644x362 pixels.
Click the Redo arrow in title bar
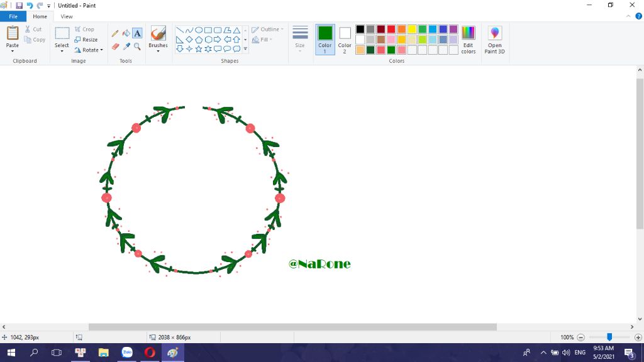pyautogui.click(x=40, y=5)
